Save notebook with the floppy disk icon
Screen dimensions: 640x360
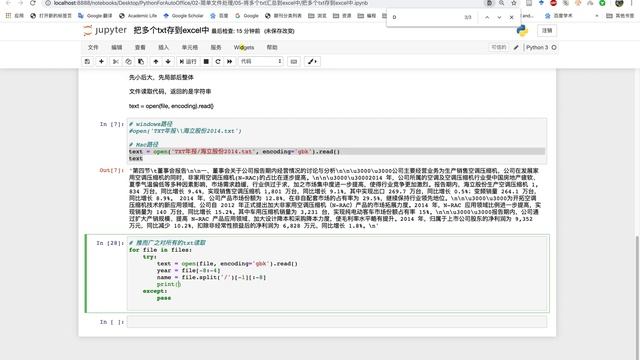(x=87, y=61)
